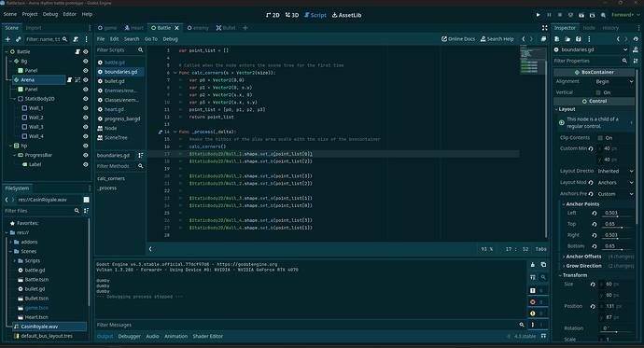Viewport: 644px width, 348px height.
Task: Open the Debugger bottom panel
Action: [x=129, y=336]
